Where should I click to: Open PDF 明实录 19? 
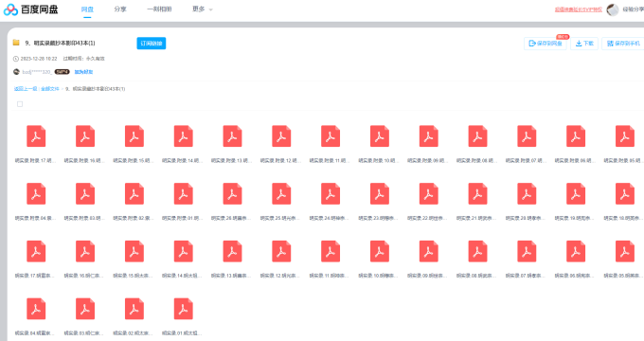[576, 194]
